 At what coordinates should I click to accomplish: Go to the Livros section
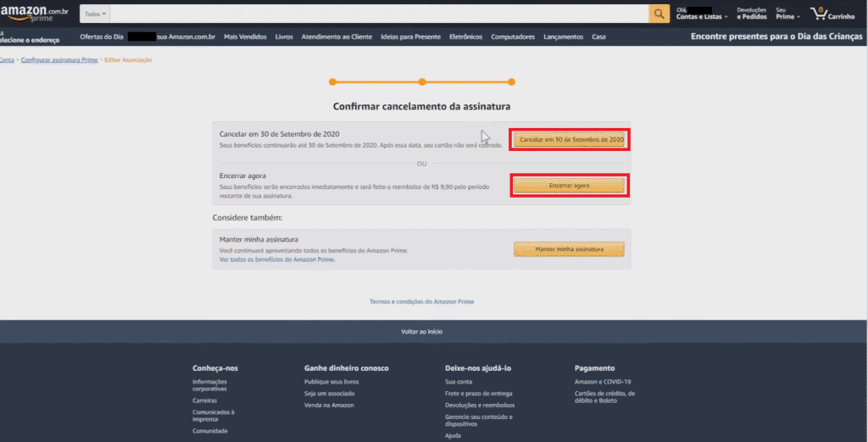pos(284,36)
